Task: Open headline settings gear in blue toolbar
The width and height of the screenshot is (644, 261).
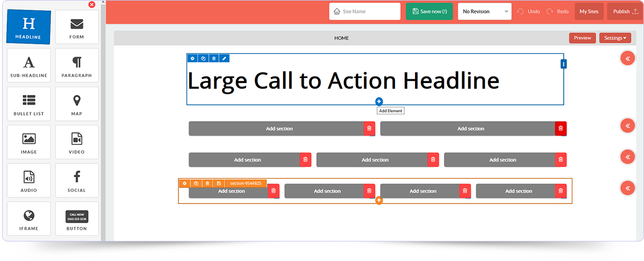Action: (x=192, y=58)
